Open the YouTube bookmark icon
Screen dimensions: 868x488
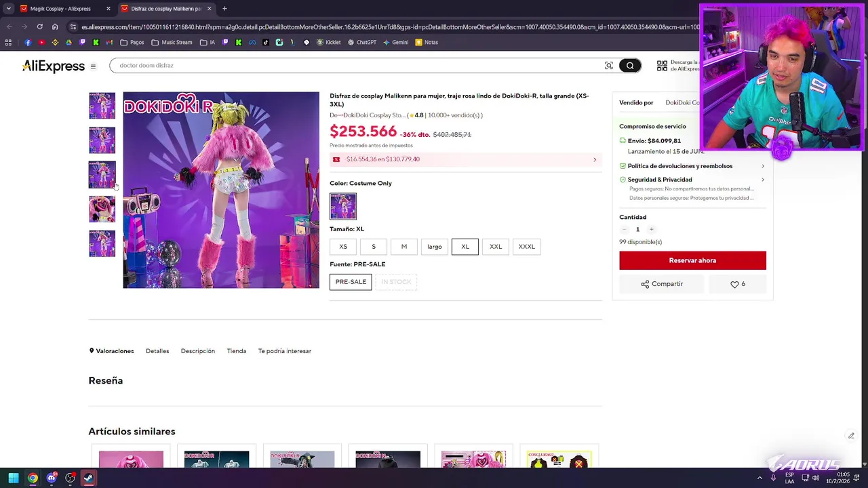41,42
